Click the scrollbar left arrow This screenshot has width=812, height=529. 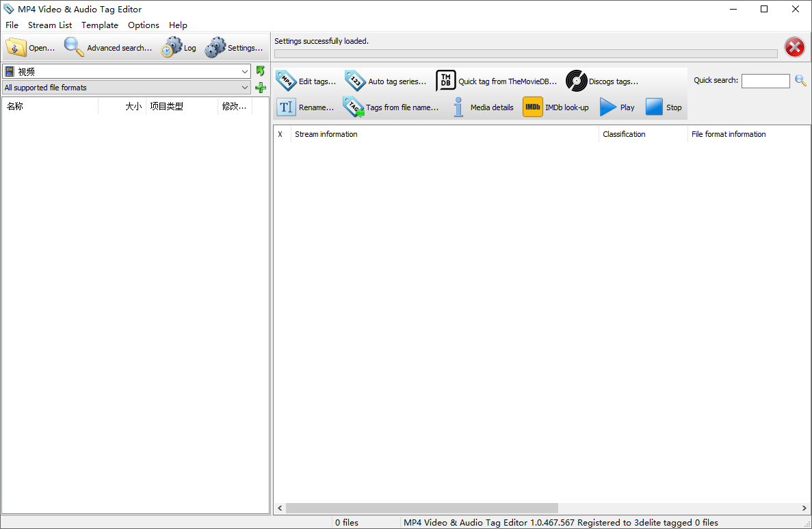pos(280,508)
